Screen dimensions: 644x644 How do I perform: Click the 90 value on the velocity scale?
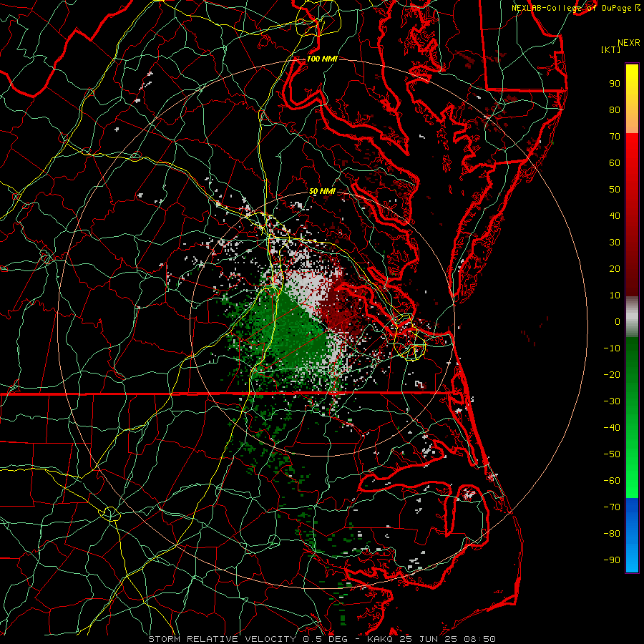[615, 84]
